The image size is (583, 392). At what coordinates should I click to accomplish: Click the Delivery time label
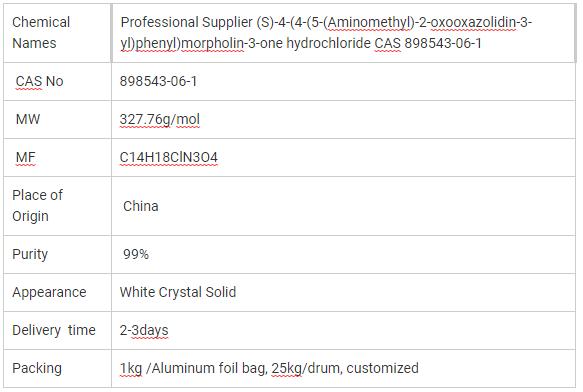coord(54,330)
